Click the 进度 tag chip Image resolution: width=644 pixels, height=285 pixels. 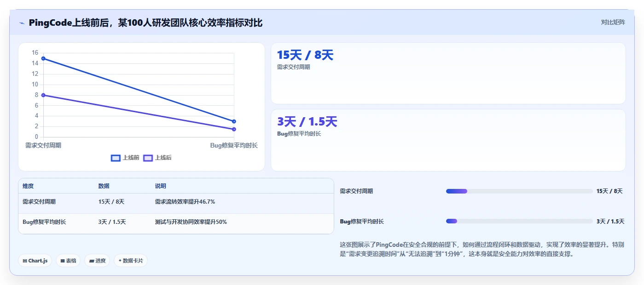pos(97,261)
